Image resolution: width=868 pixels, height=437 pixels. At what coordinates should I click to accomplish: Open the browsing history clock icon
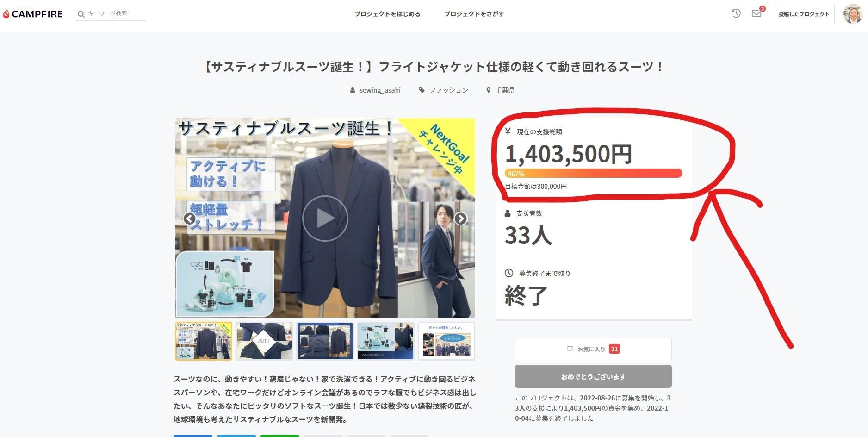click(x=736, y=13)
